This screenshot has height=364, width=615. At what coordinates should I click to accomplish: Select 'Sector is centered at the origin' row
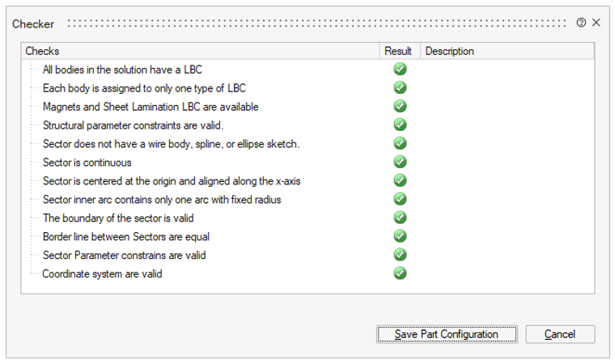(x=172, y=181)
